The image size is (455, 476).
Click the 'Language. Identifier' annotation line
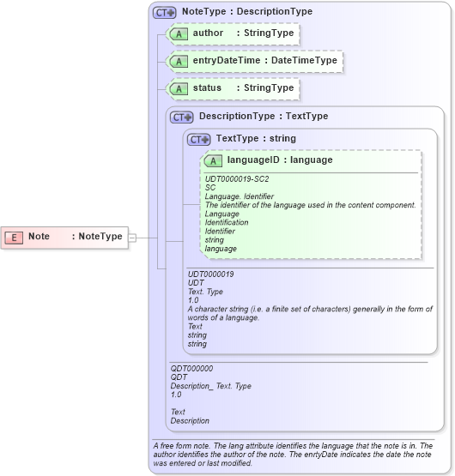[240, 196]
